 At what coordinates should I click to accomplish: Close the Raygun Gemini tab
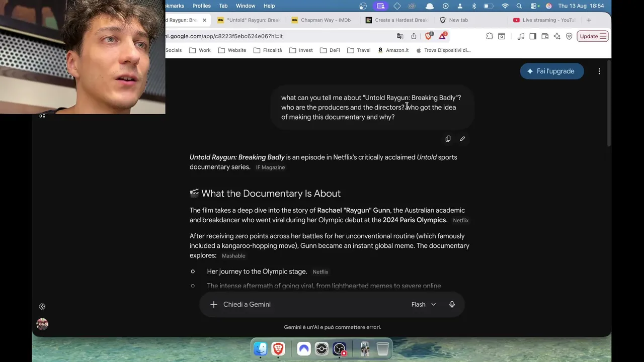[x=204, y=20]
